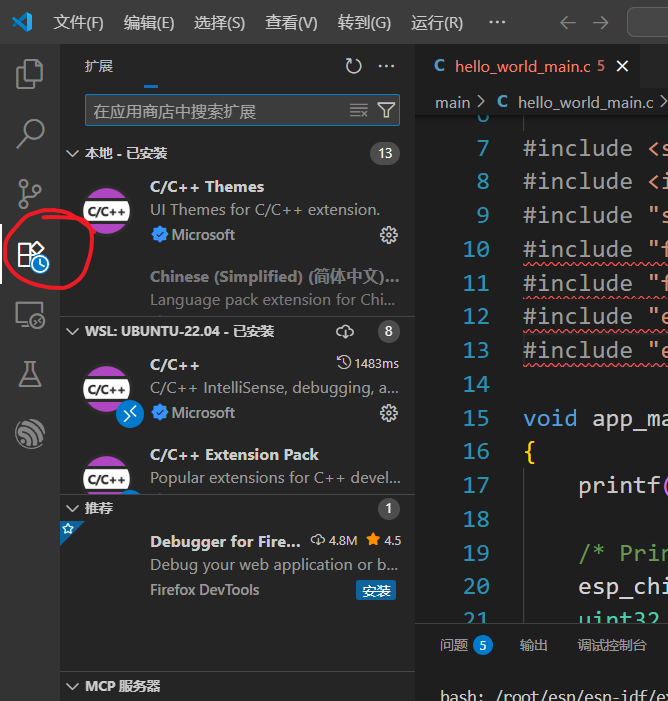The height and width of the screenshot is (701, 668).
Task: Collapse the 本地 - 已安装 section
Action: click(x=72, y=153)
